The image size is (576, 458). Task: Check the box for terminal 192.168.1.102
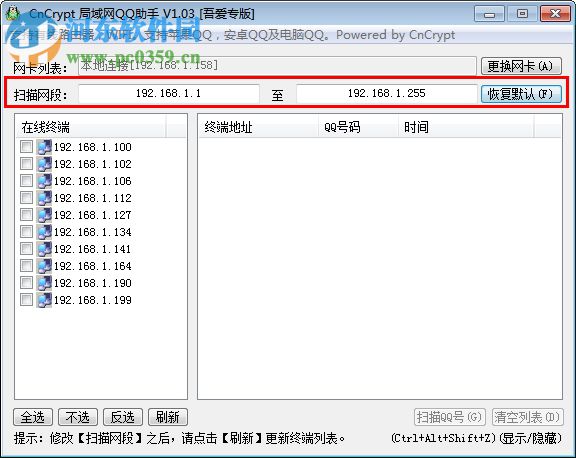pos(26,163)
